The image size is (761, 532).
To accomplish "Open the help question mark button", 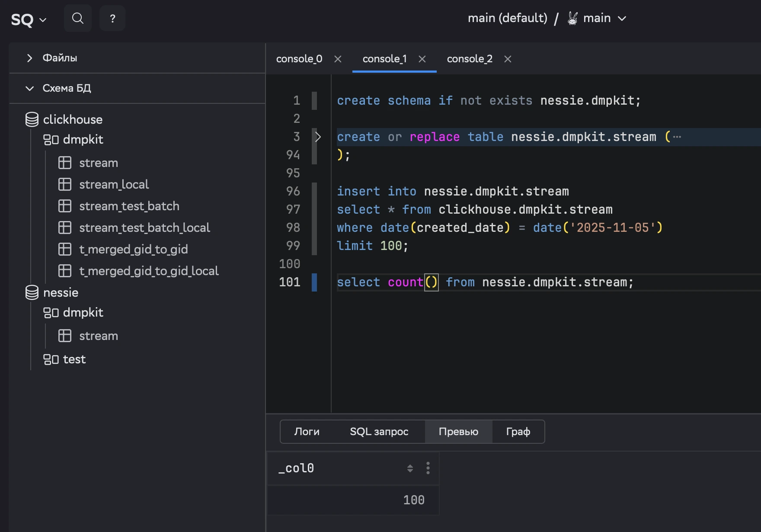I will (112, 18).
